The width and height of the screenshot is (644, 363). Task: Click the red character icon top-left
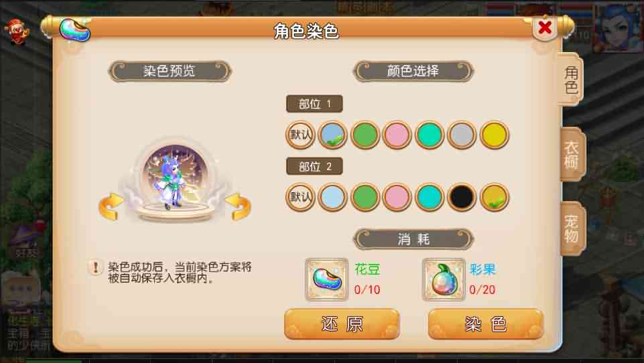(17, 32)
